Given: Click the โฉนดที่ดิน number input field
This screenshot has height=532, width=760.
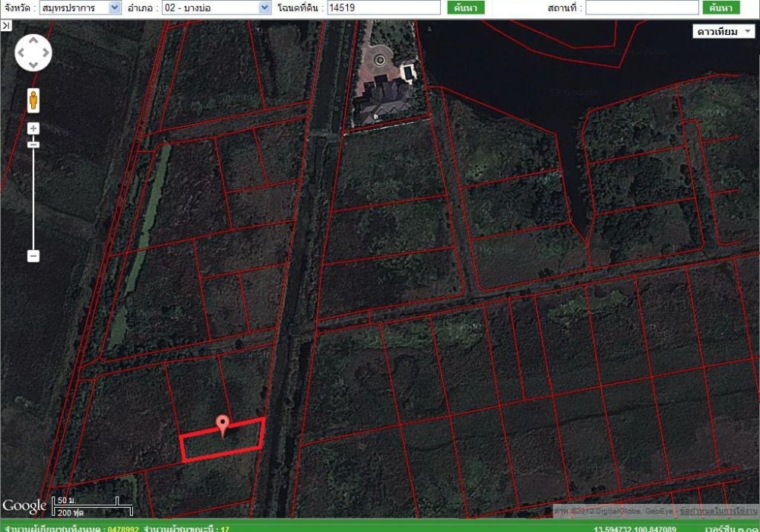Looking at the screenshot, I should [384, 8].
